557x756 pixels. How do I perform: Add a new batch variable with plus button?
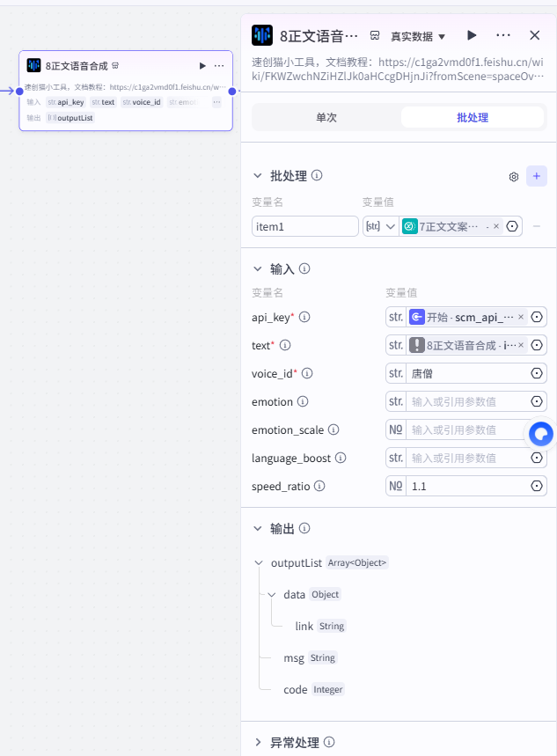536,177
